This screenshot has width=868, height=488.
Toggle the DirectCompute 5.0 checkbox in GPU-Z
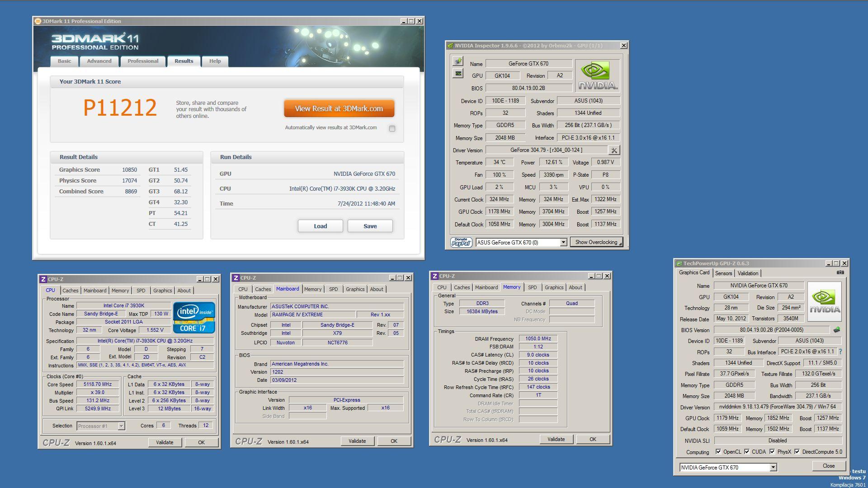(797, 451)
